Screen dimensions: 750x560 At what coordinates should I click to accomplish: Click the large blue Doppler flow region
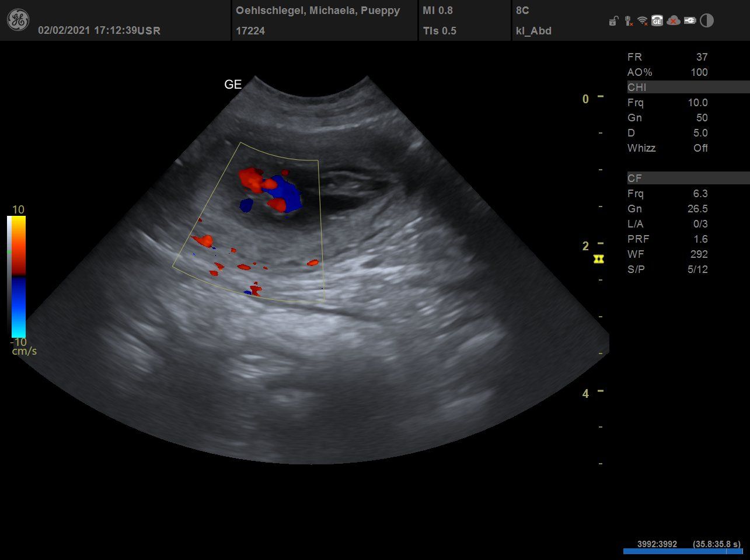pyautogui.click(x=286, y=194)
